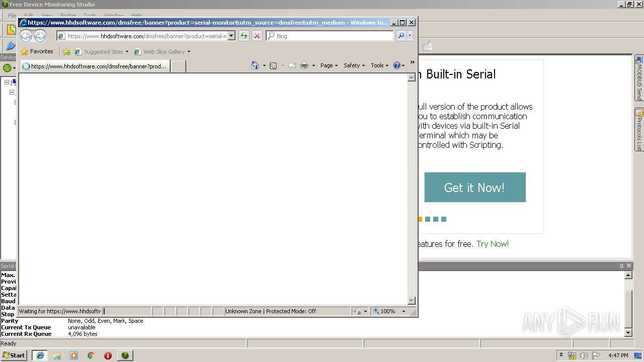Collapse the second device tree node
Screen dimensions: 644x362
12,93
